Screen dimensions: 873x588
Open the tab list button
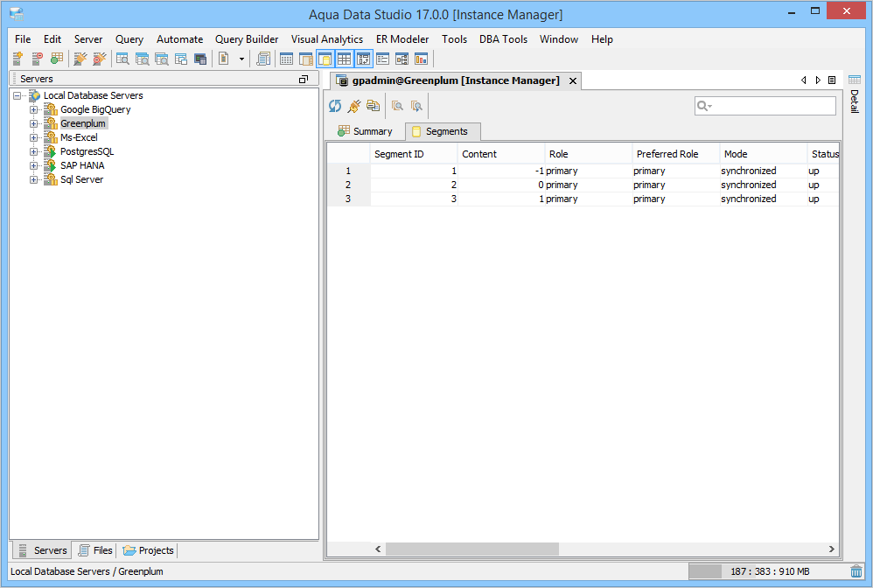coord(832,80)
